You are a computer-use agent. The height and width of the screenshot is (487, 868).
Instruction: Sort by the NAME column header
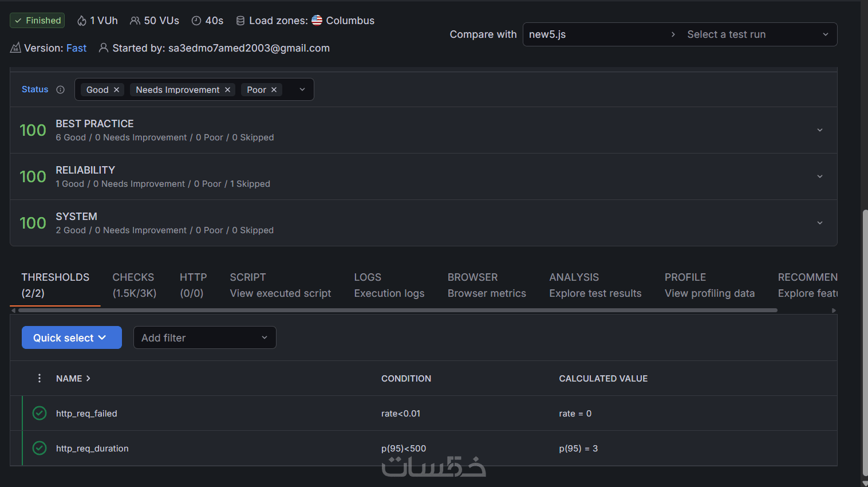click(73, 379)
